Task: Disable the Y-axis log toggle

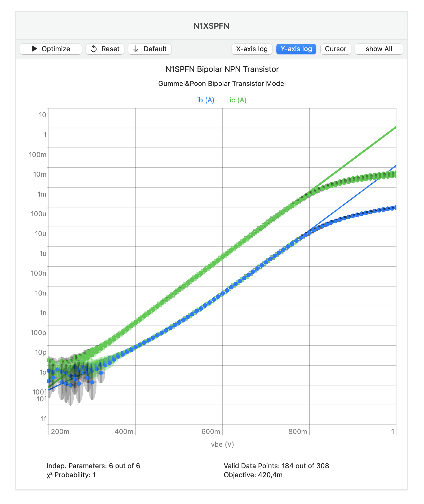Action: [x=296, y=49]
